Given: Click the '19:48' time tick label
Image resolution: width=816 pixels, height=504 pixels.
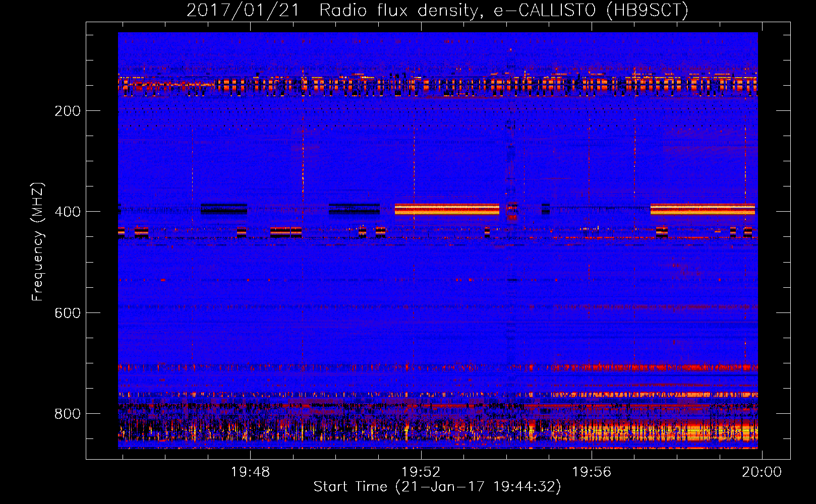Looking at the screenshot, I should click(251, 472).
